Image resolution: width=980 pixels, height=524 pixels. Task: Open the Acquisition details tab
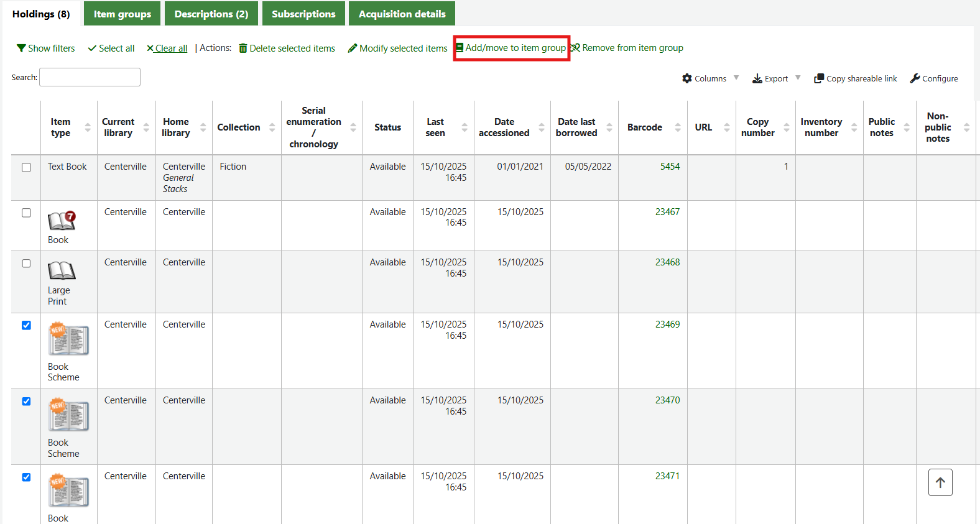coord(402,14)
